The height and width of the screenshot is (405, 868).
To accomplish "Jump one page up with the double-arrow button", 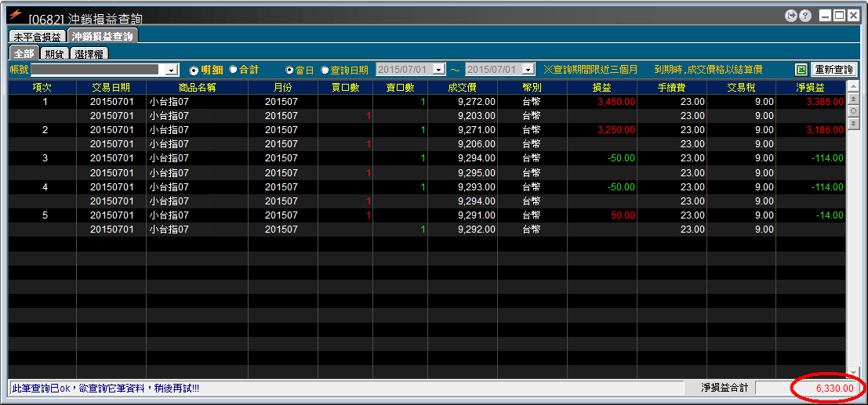I will coord(853,99).
